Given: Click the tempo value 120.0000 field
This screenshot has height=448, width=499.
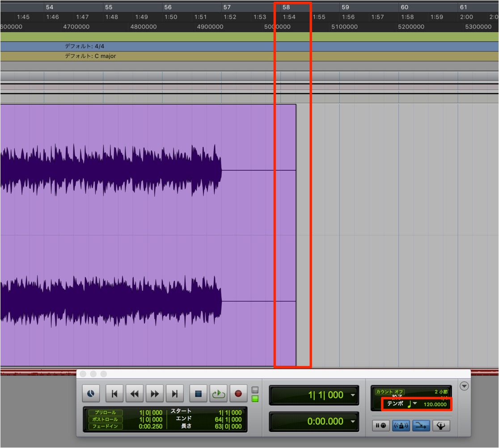Looking at the screenshot, I should pyautogui.click(x=435, y=405).
